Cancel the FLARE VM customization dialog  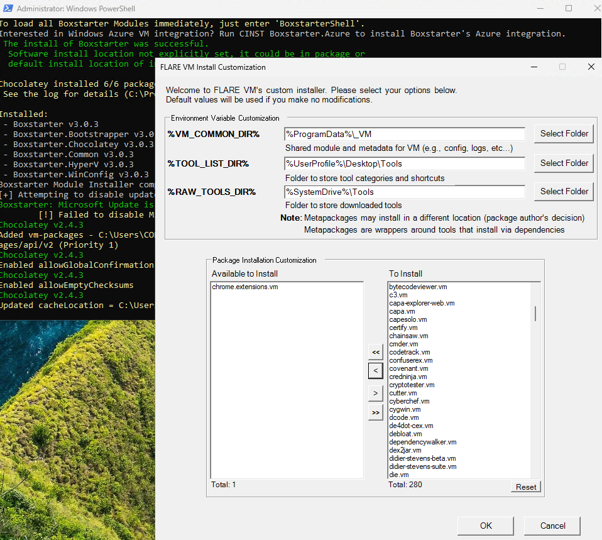click(552, 525)
